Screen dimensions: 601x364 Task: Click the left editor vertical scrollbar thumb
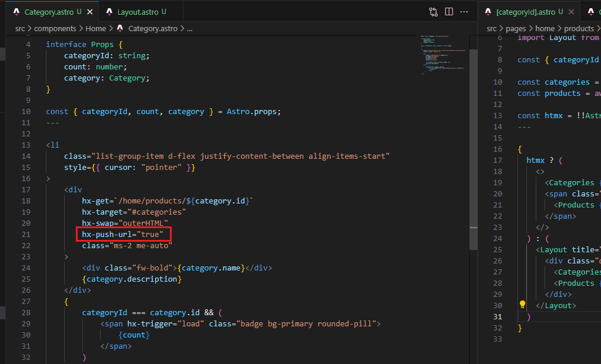(474, 149)
